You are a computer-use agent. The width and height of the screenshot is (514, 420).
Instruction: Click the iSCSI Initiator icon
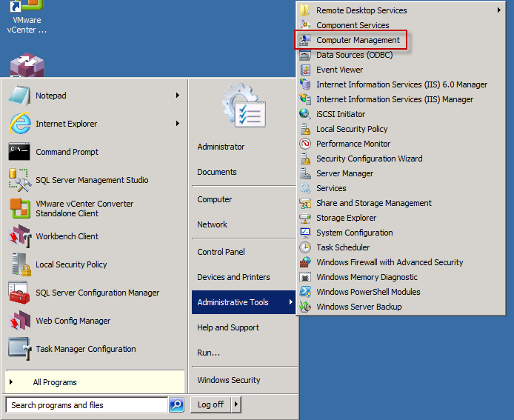coord(305,114)
